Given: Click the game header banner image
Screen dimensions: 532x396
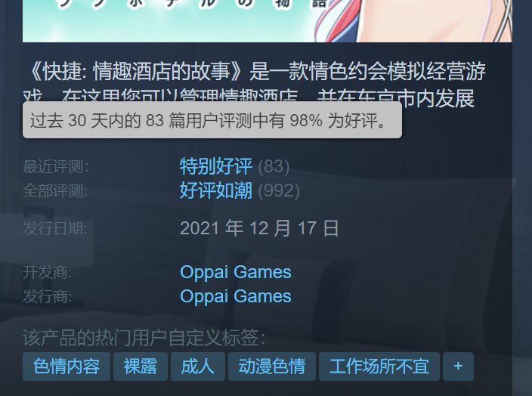Looking at the screenshot, I should coord(268,21).
